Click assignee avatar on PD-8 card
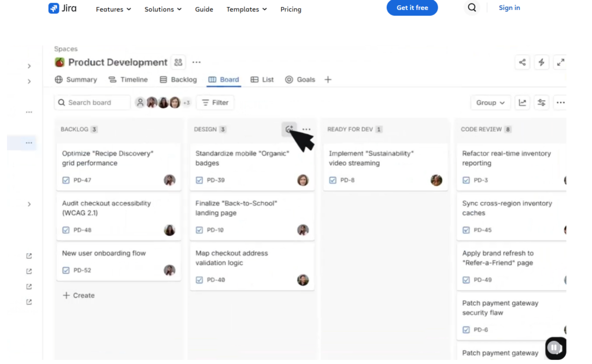The image size is (592, 364). coord(436,180)
